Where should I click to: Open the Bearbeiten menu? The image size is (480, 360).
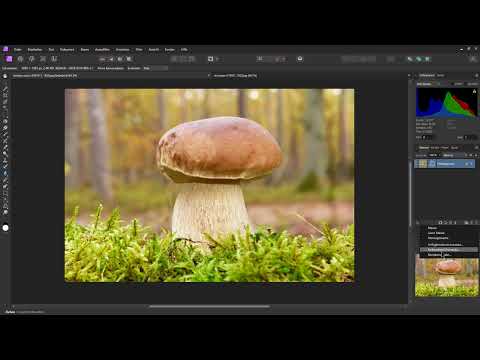coord(35,50)
